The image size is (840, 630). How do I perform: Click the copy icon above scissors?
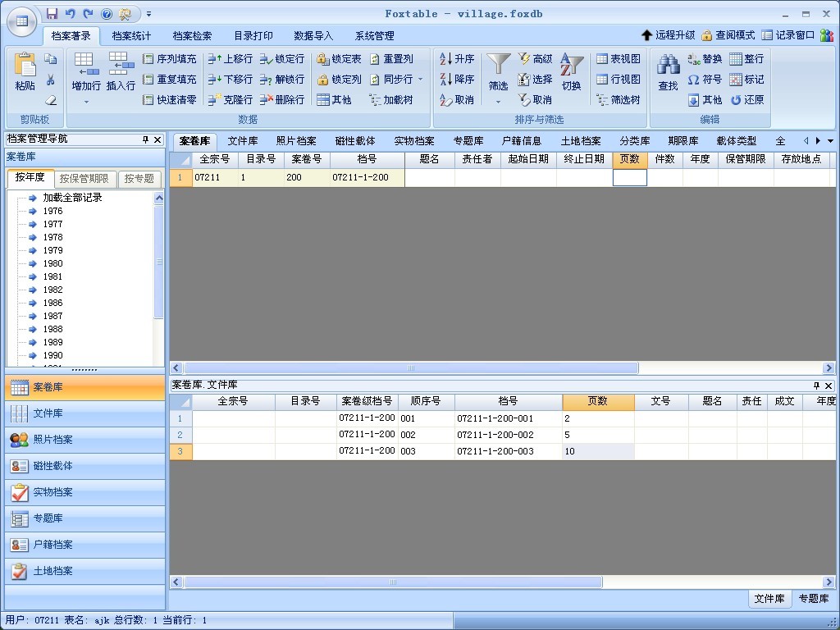(x=50, y=59)
